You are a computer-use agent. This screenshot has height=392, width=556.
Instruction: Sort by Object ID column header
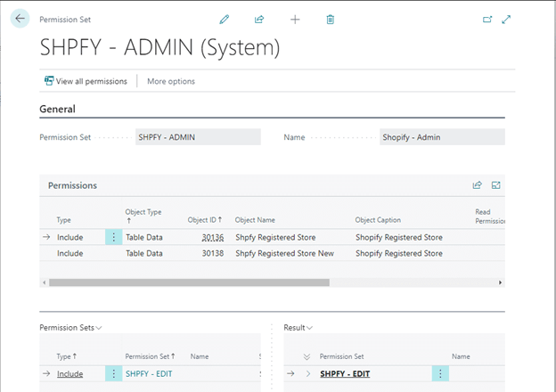[205, 220]
